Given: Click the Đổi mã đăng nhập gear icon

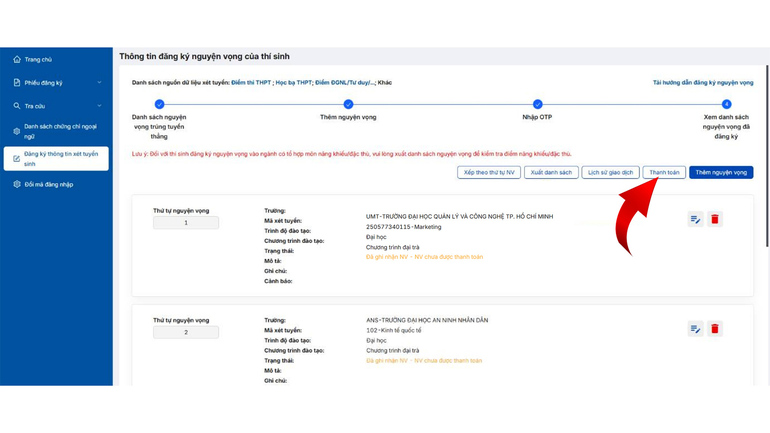Looking at the screenshot, I should tap(17, 185).
